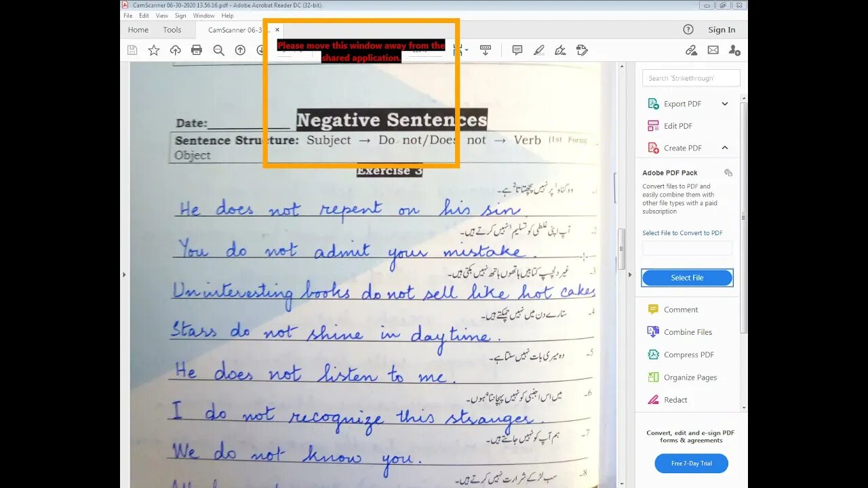Add a sticky note comment from toolbar

click(517, 50)
